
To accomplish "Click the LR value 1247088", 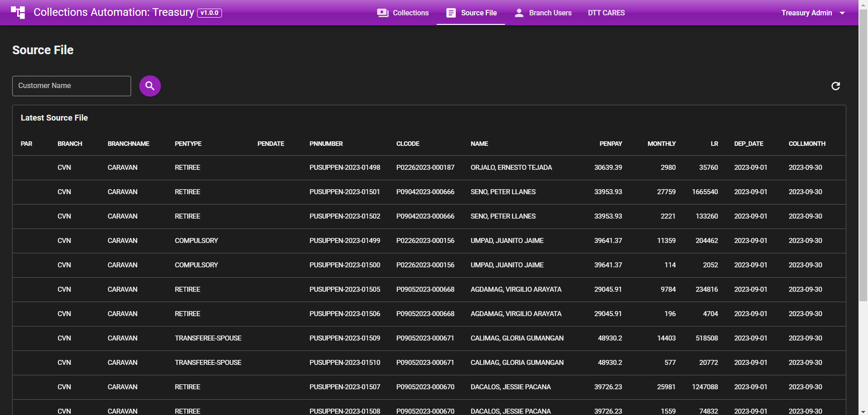I will click(705, 387).
